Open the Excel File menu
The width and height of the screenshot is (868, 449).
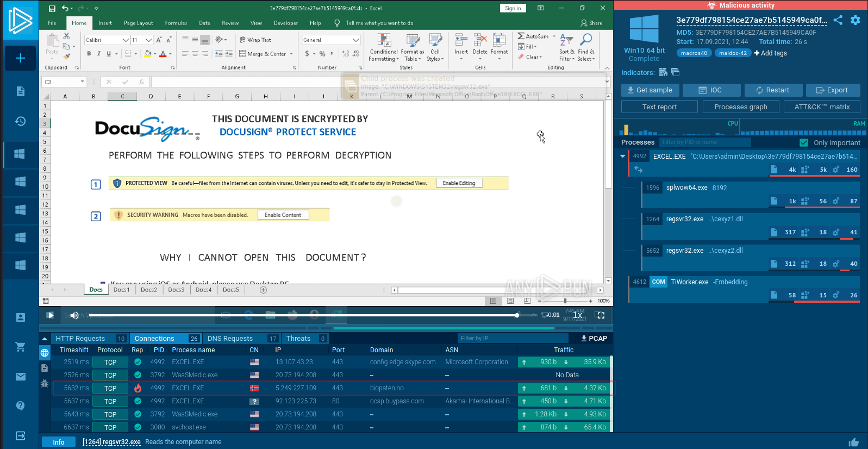52,23
